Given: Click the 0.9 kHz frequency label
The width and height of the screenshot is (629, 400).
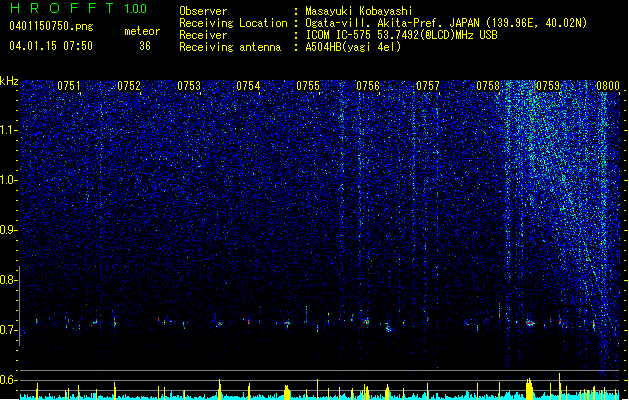Looking at the screenshot, I should coord(9,230).
